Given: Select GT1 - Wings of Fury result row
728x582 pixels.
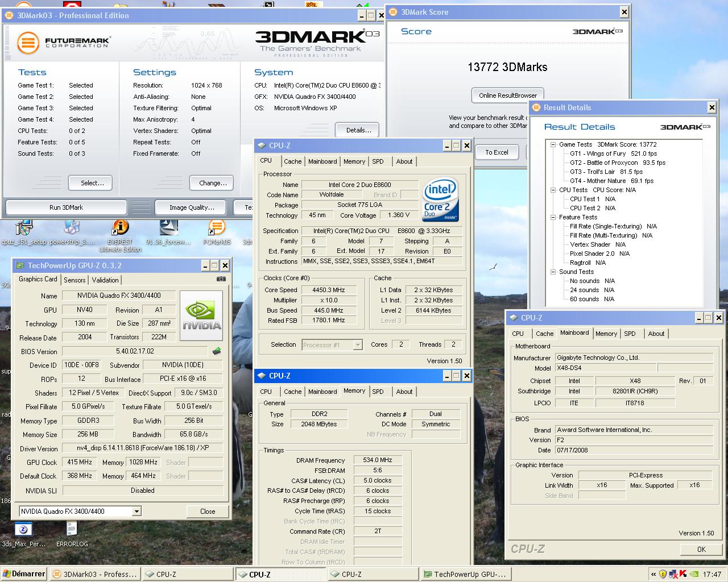Looking at the screenshot, I should [x=613, y=153].
